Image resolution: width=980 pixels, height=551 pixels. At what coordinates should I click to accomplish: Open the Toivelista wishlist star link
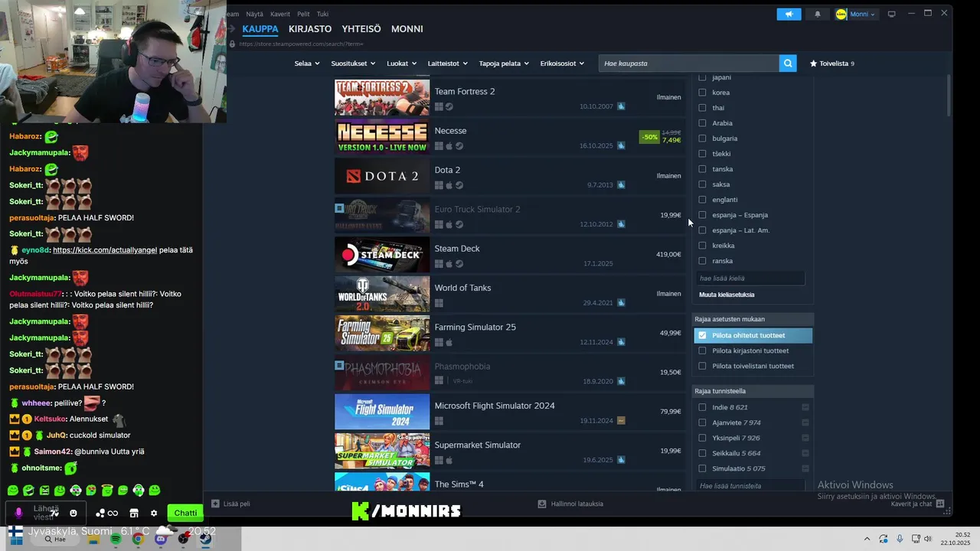(x=831, y=64)
